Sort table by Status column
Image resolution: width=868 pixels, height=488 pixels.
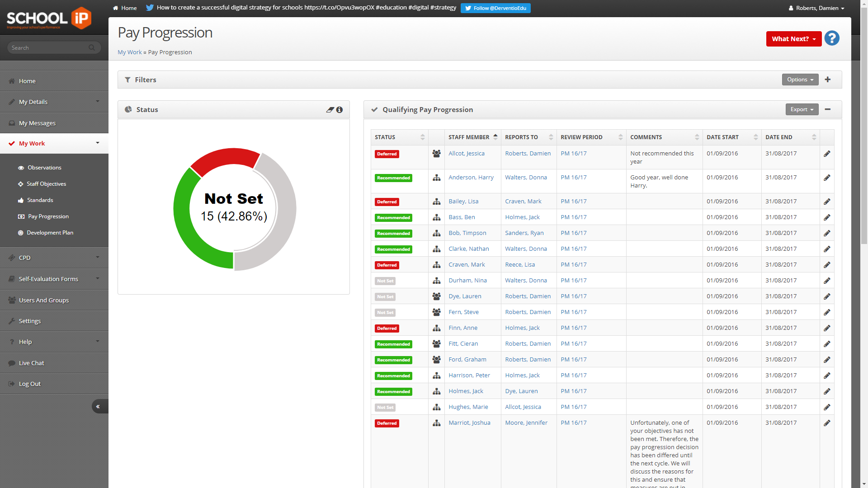point(400,137)
